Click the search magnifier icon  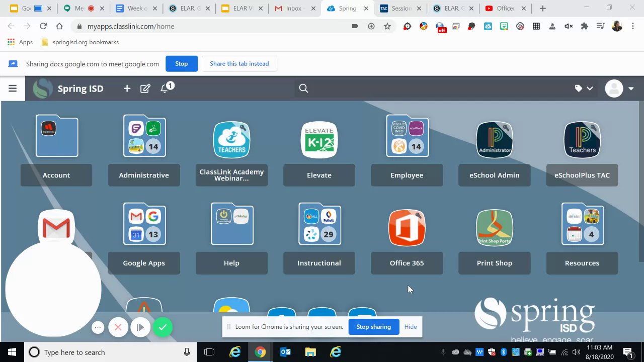point(303,88)
